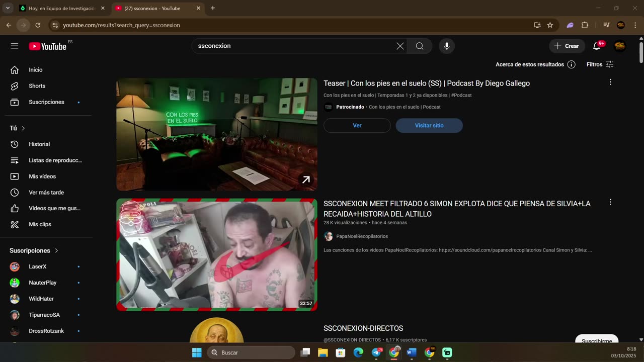Screen dimensions: 644x362
Task: Open the Extensions puzzle icon
Action: (x=585, y=25)
